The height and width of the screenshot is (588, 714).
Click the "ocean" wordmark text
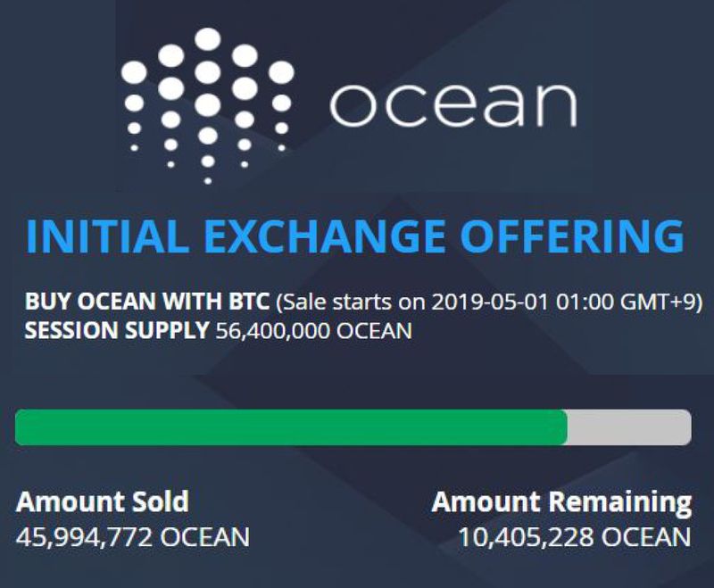[452, 106]
